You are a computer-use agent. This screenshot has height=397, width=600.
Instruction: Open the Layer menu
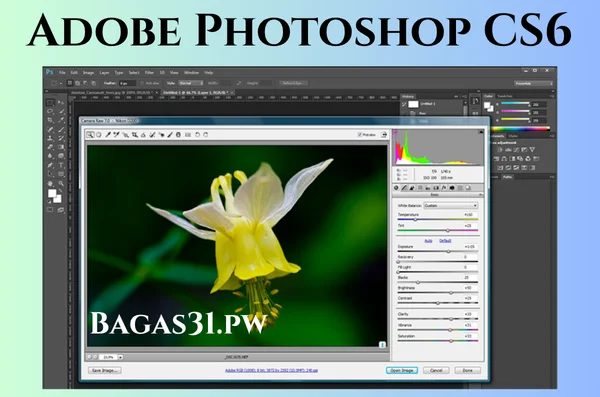click(x=104, y=73)
